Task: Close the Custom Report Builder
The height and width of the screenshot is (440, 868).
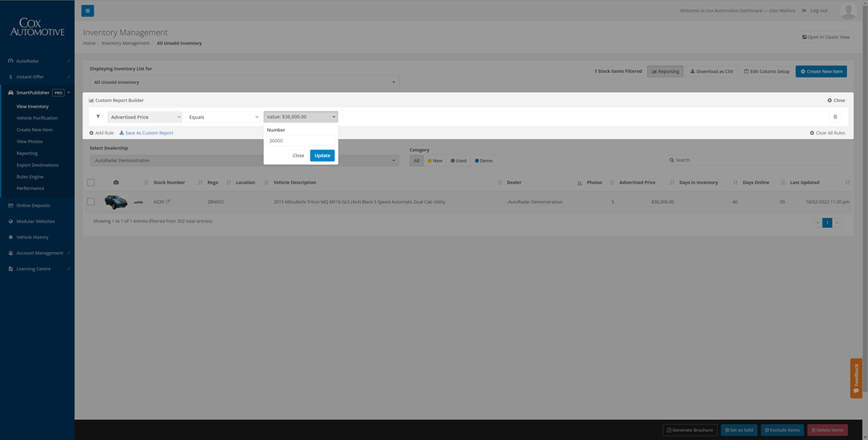Action: [836, 101]
